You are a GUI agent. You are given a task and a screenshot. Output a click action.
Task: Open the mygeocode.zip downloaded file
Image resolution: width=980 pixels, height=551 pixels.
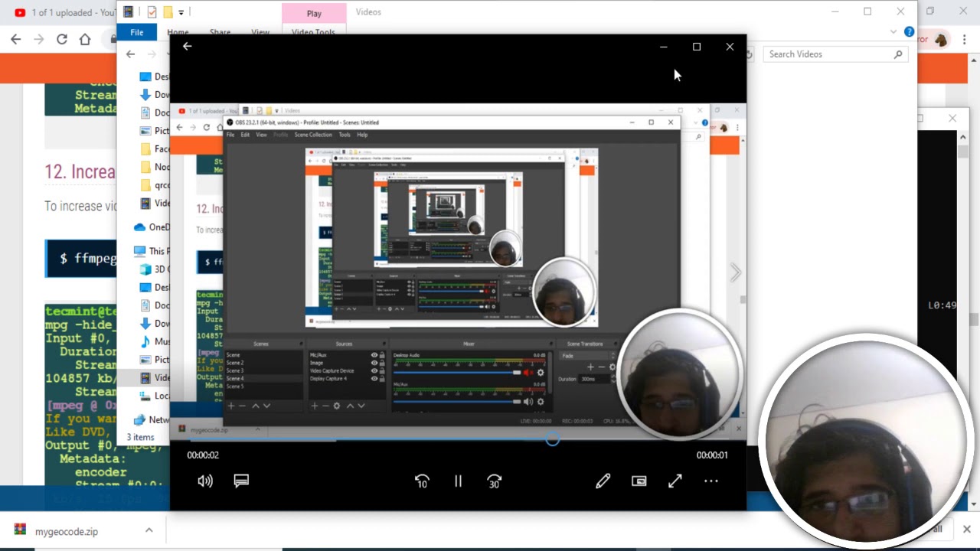point(66,531)
